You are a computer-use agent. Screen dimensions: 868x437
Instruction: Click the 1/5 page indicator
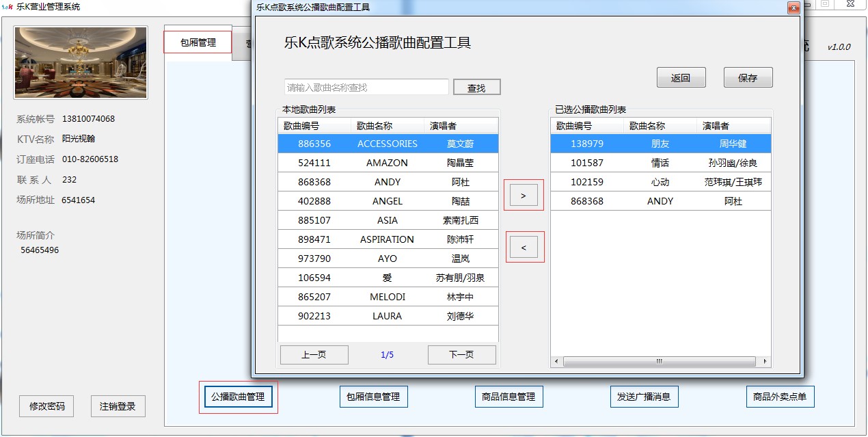tap(388, 355)
